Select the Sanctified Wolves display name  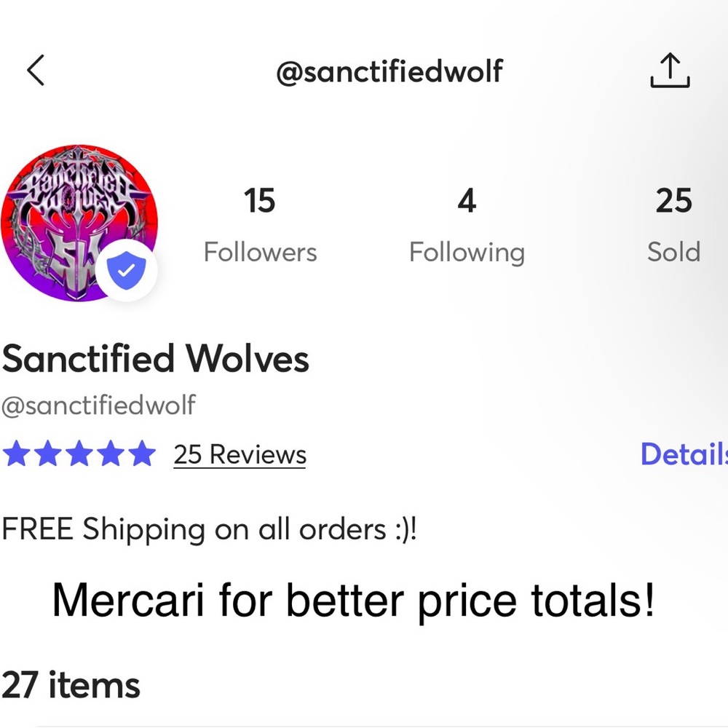(x=156, y=359)
